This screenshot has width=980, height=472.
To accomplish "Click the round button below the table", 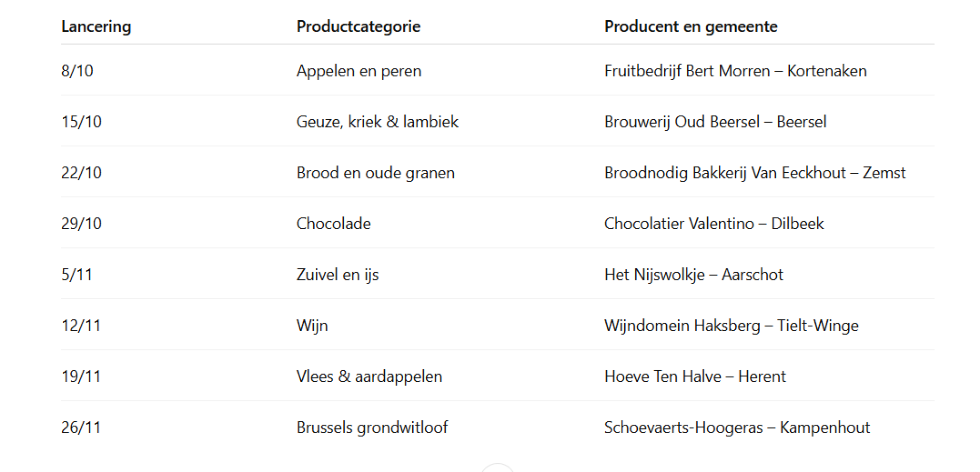I will [497, 468].
